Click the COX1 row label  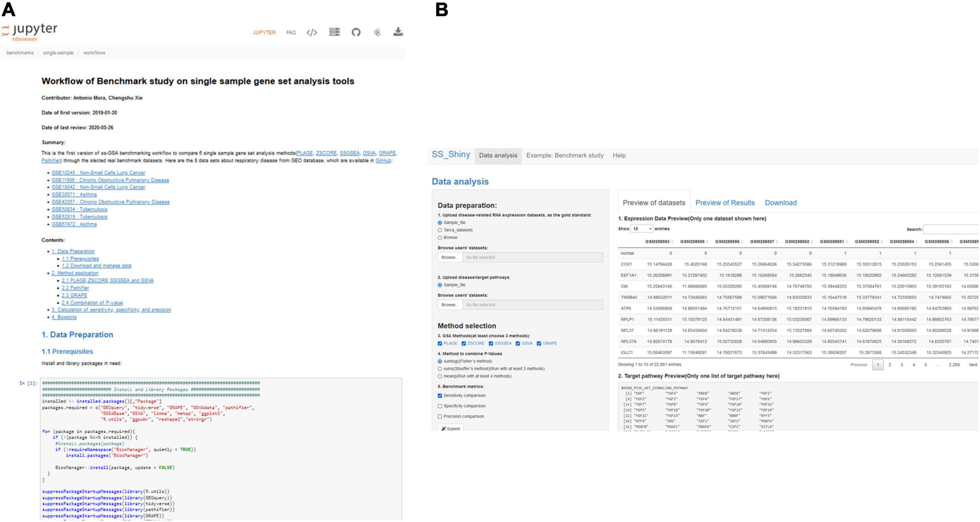[x=626, y=264]
